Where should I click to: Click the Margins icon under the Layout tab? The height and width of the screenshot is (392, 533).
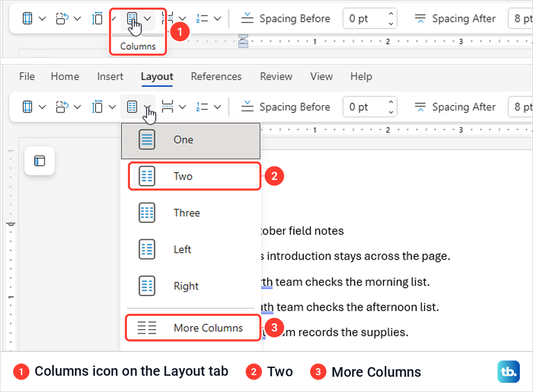tap(27, 107)
